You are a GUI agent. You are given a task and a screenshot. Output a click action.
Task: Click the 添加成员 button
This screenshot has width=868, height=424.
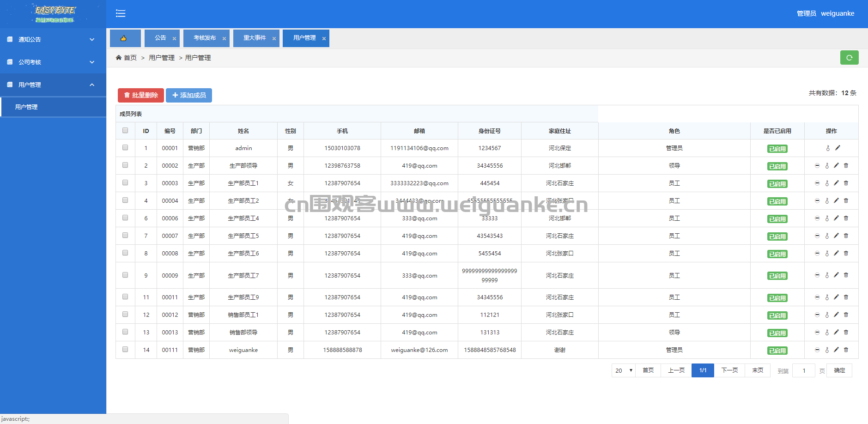pyautogui.click(x=189, y=95)
